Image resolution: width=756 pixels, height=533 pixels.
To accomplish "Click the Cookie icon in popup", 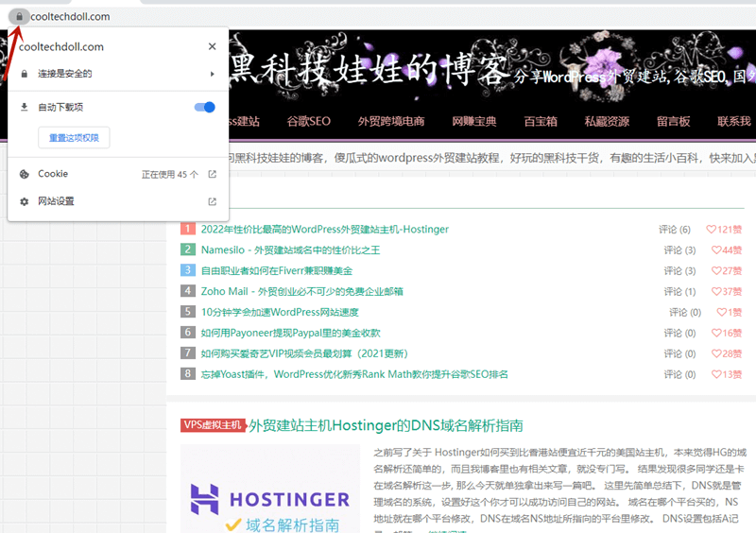I will point(25,174).
